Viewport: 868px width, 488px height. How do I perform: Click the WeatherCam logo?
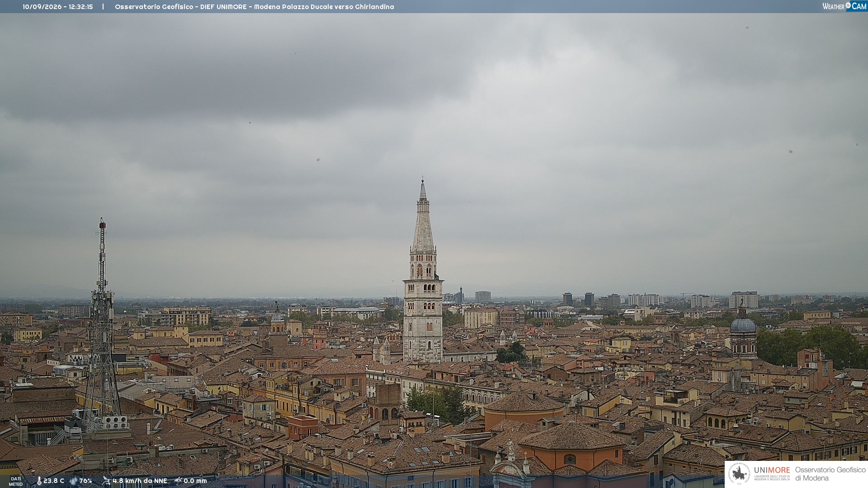point(844,6)
